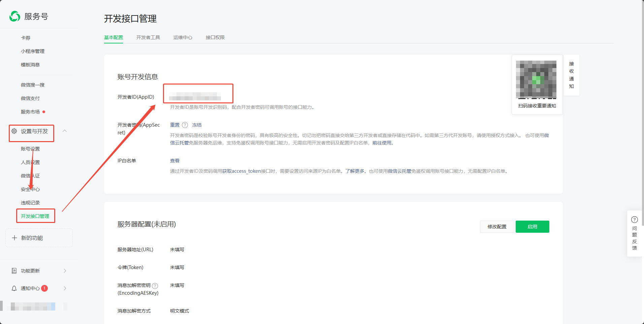644x324 pixels.
Task: Expand the 功能更新 arrow
Action: [x=65, y=271]
